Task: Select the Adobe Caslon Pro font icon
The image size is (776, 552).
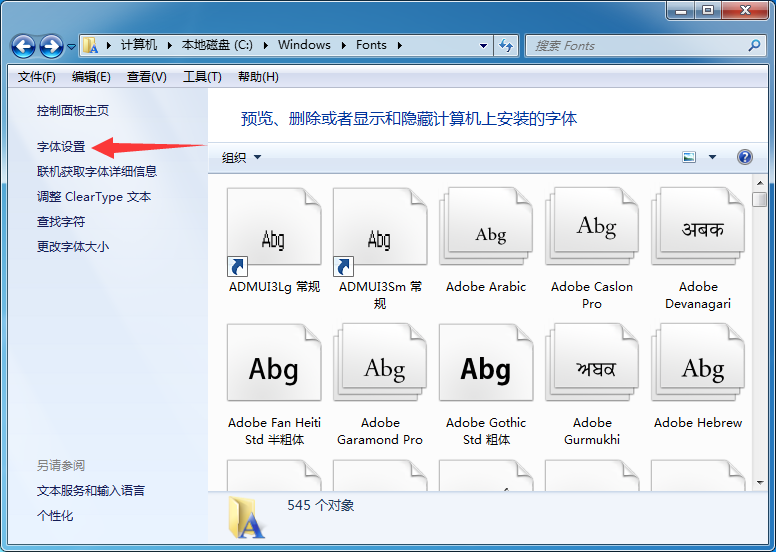Action: coord(592,227)
